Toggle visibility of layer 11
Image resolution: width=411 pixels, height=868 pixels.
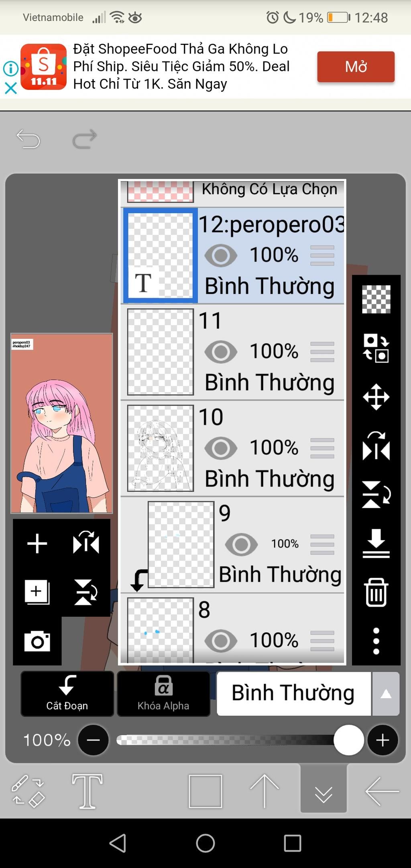(x=221, y=352)
